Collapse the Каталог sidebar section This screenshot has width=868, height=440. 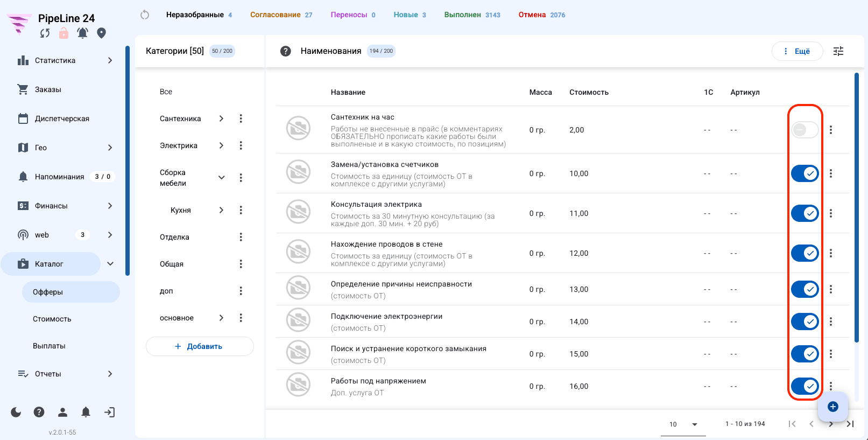[x=110, y=264]
